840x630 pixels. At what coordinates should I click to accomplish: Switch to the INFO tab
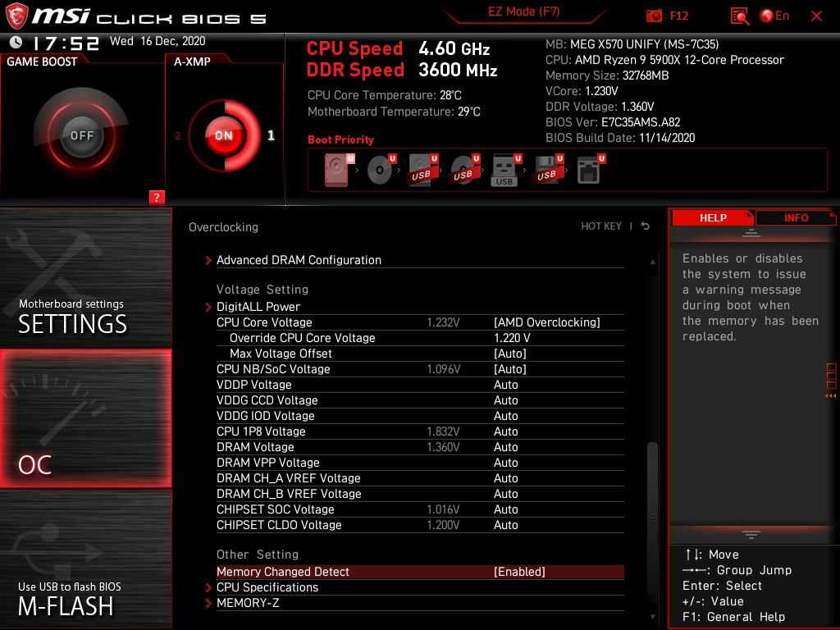[796, 218]
